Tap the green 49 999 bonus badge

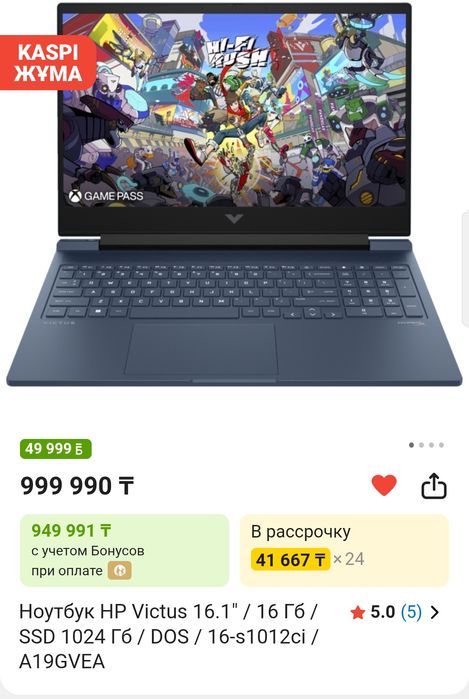56,448
